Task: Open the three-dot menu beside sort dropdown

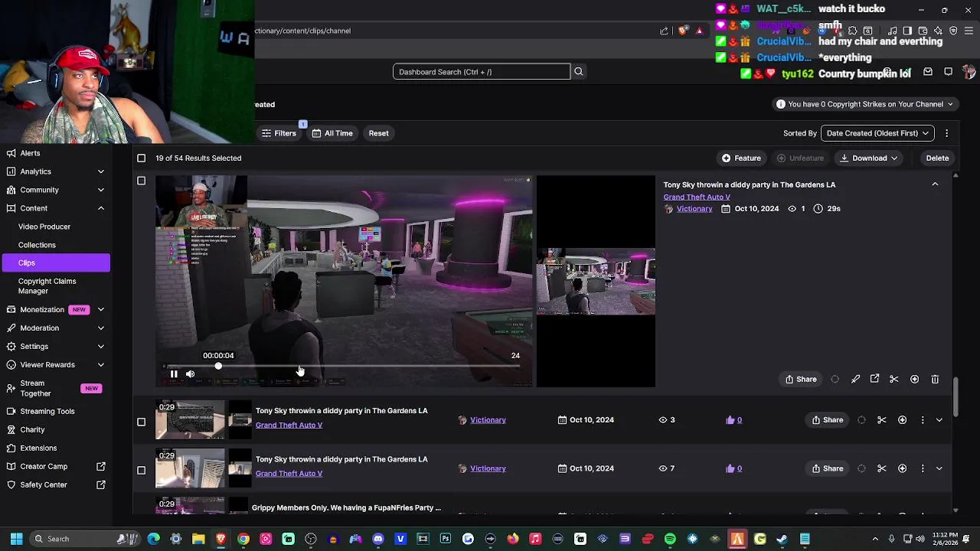Action: [x=947, y=133]
